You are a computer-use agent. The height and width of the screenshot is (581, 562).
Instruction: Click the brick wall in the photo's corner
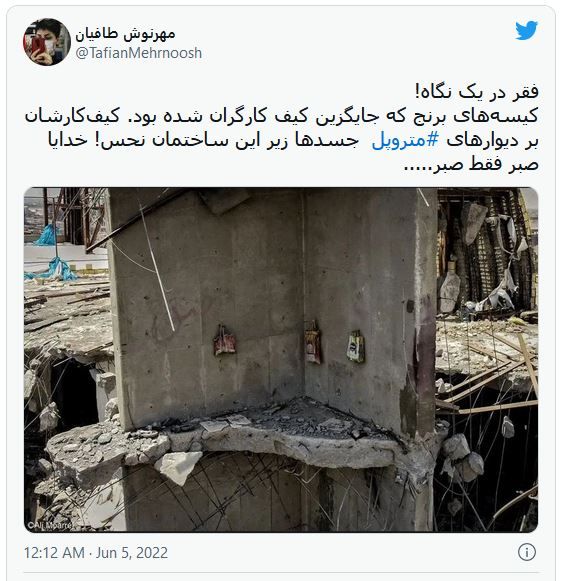point(485,252)
